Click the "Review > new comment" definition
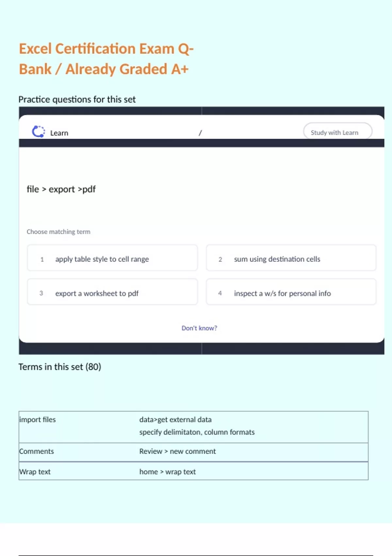Image resolution: width=392 pixels, height=556 pixels. (x=177, y=451)
